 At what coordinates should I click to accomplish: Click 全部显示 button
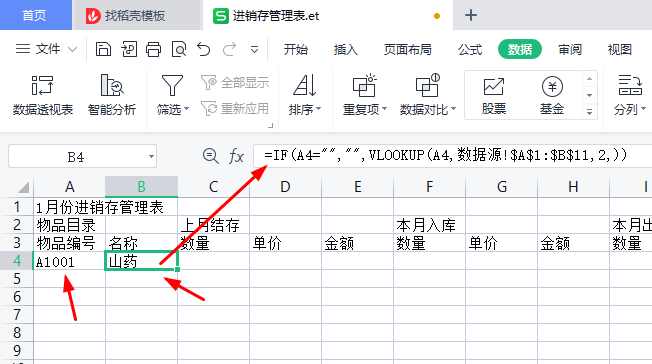pyautogui.click(x=235, y=82)
